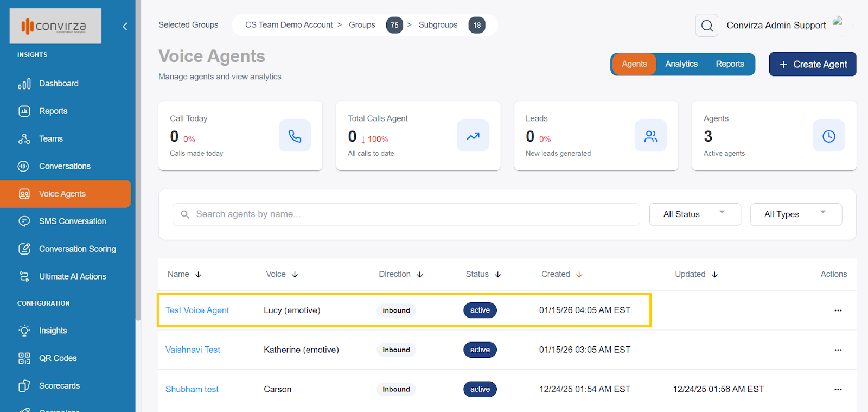
Task: Click the clock icon in Agents card
Action: click(x=828, y=136)
